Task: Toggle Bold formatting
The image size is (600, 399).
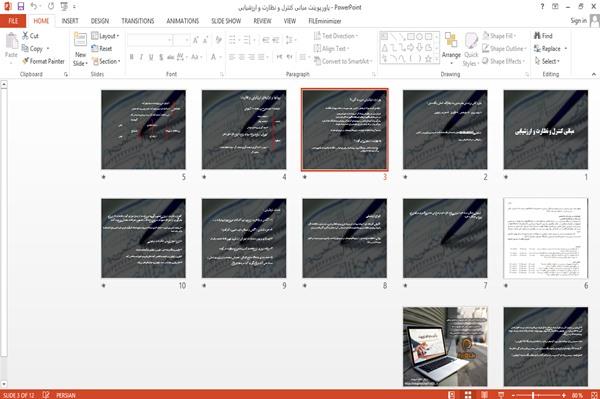Action: click(x=132, y=57)
